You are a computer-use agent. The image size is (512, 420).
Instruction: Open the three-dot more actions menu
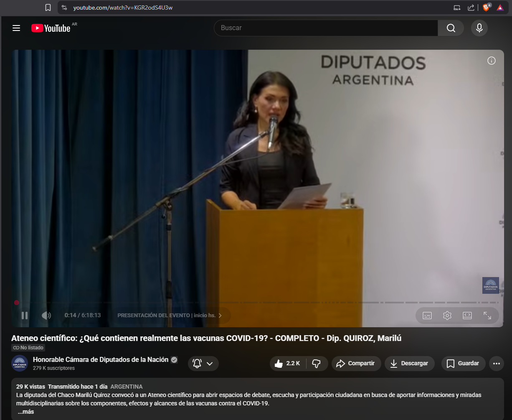pos(496,364)
